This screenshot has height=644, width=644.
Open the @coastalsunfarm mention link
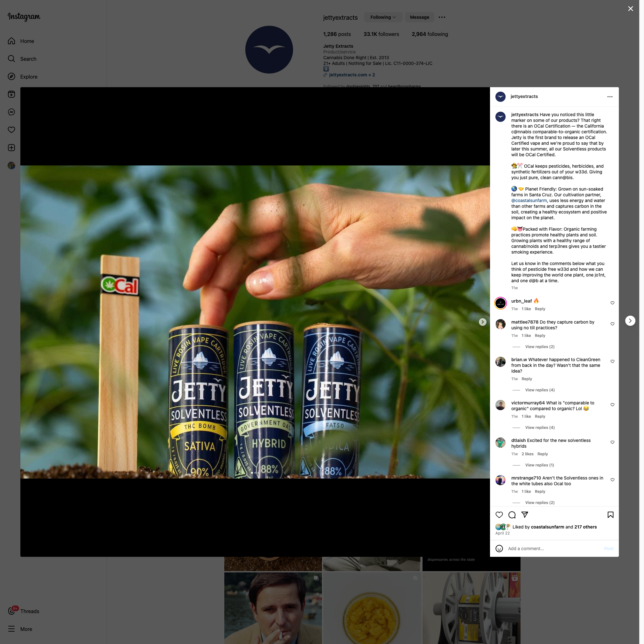coord(529,201)
